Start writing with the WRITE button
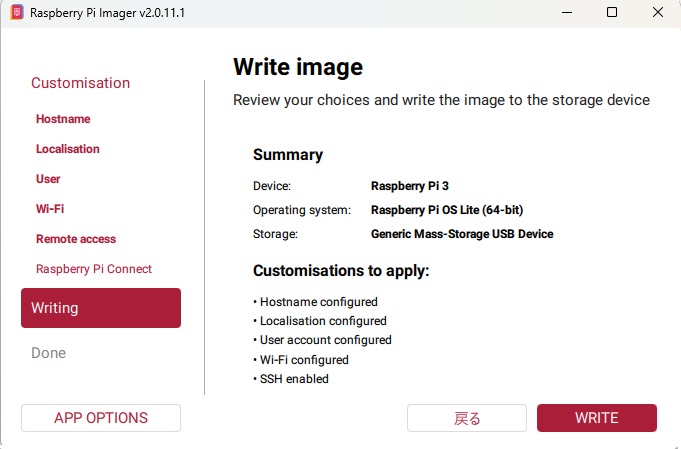The width and height of the screenshot is (681, 449). [597, 418]
